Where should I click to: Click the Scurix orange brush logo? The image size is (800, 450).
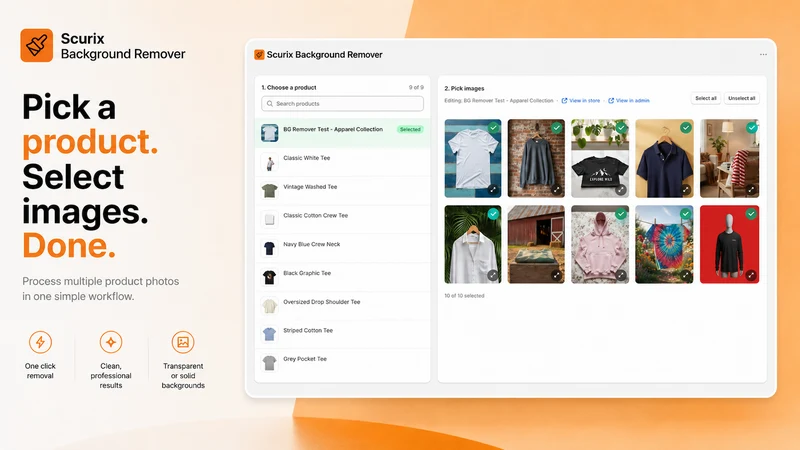37,45
